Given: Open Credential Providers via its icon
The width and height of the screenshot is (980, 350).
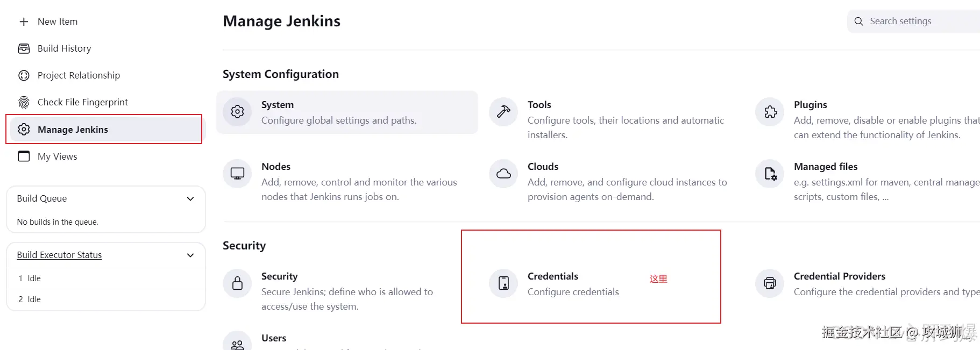Looking at the screenshot, I should [770, 283].
